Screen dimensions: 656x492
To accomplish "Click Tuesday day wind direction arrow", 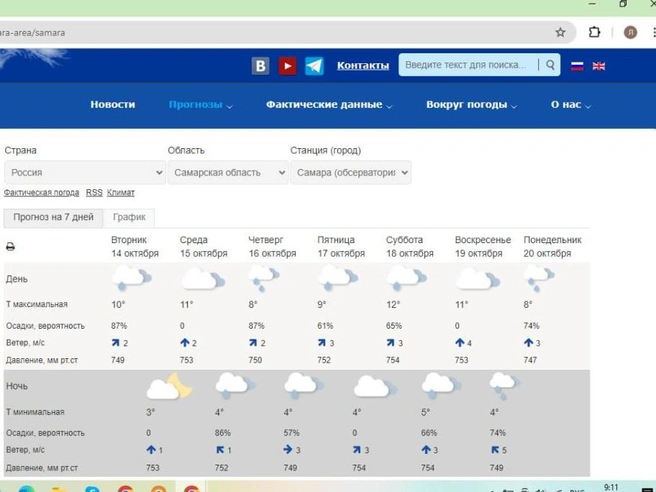I will 115,343.
